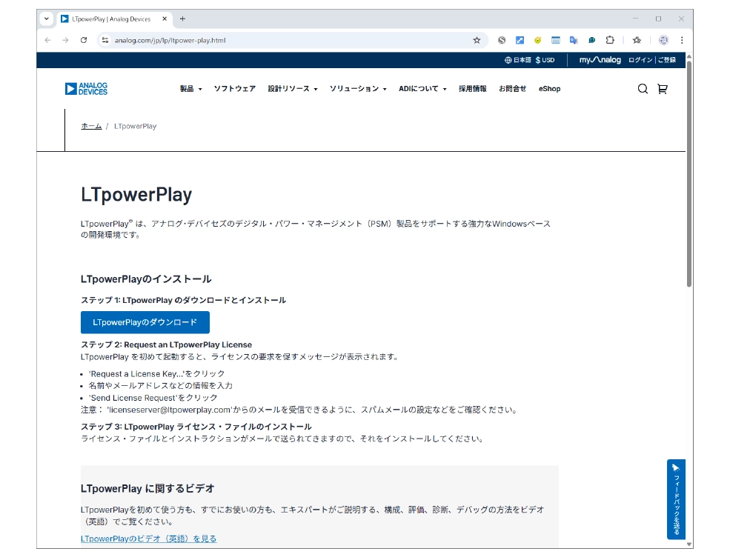Open the calendar extension icon
The width and height of the screenshot is (730, 560).
click(x=555, y=41)
